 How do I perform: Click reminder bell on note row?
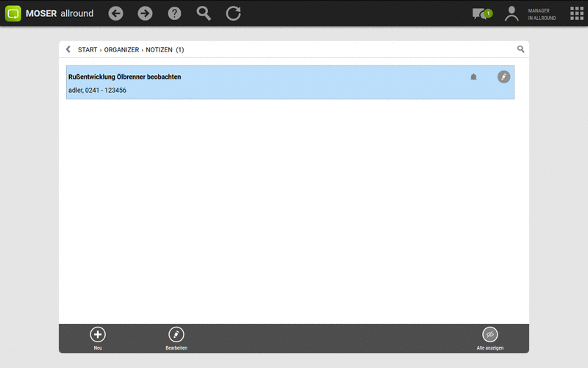pos(473,77)
